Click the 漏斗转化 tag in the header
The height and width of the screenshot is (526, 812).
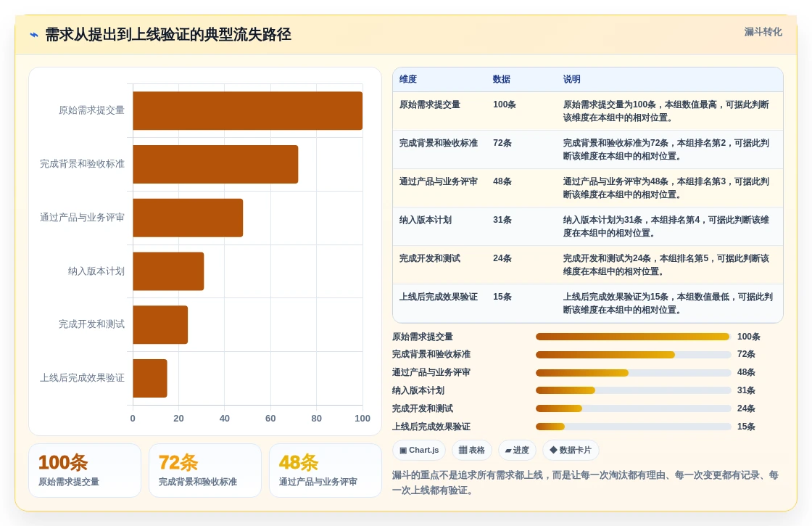[763, 32]
